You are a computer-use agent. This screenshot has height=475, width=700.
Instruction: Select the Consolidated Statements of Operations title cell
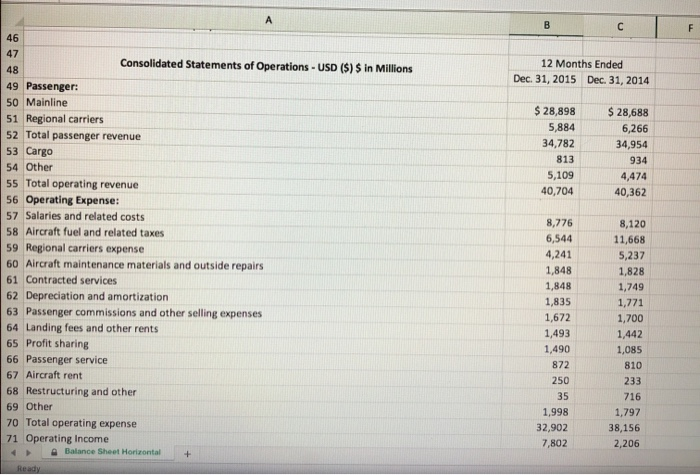[x=266, y=66]
